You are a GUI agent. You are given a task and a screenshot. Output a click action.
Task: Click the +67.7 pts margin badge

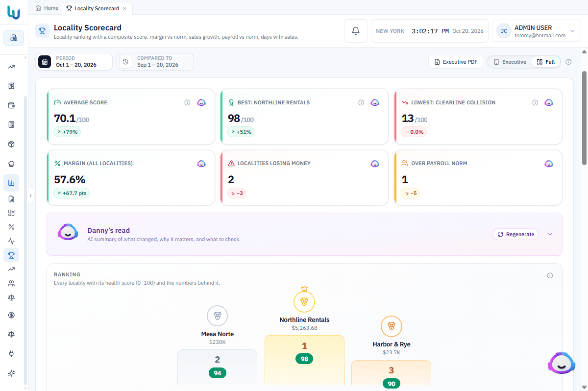coord(72,193)
